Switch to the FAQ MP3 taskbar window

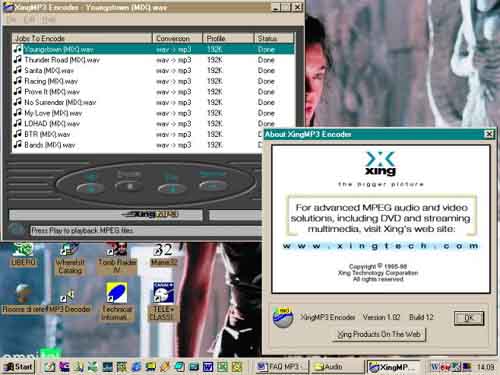click(282, 367)
